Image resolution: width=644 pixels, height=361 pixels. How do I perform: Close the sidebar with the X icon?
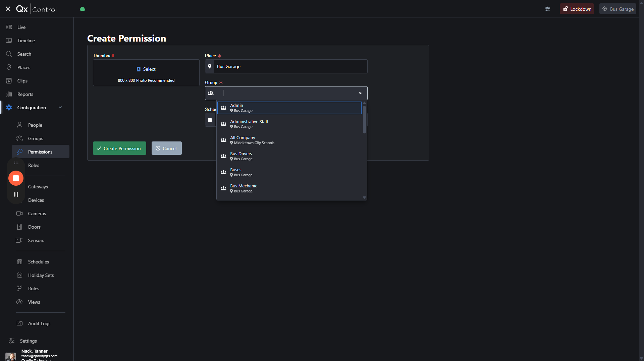[x=8, y=9]
